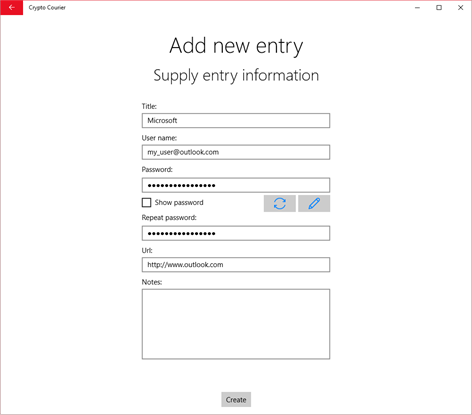Focus the Repeat password field
The width and height of the screenshot is (472, 415).
pyautogui.click(x=236, y=233)
